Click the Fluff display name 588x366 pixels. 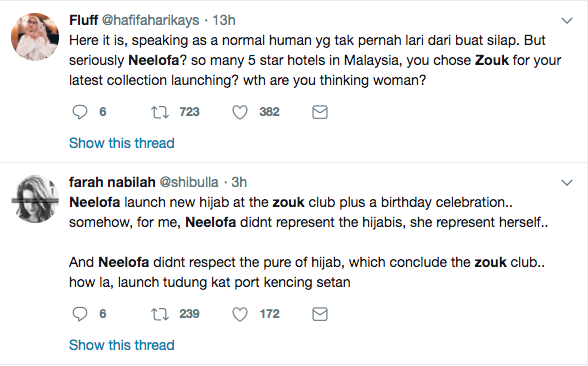pyautogui.click(x=83, y=20)
